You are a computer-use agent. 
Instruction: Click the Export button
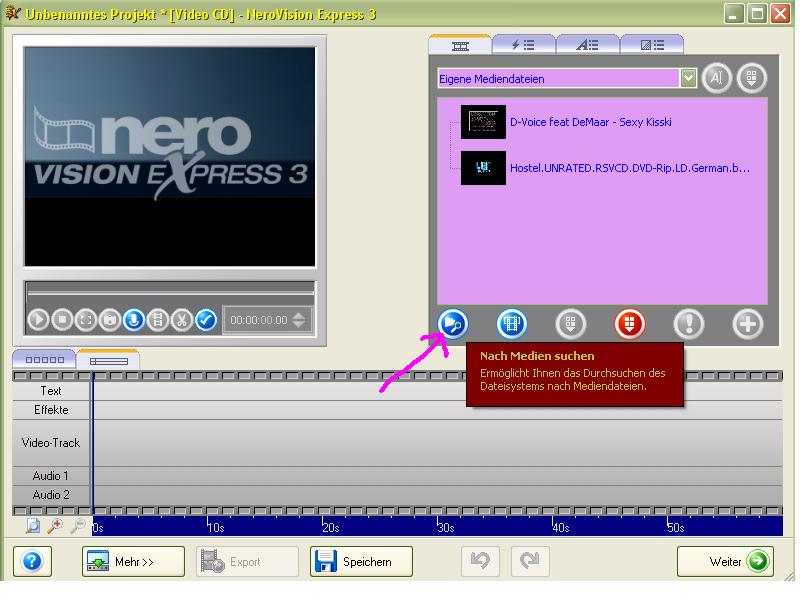tap(247, 561)
